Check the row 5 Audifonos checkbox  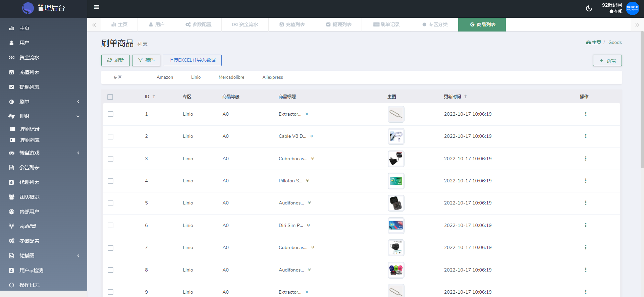click(110, 203)
